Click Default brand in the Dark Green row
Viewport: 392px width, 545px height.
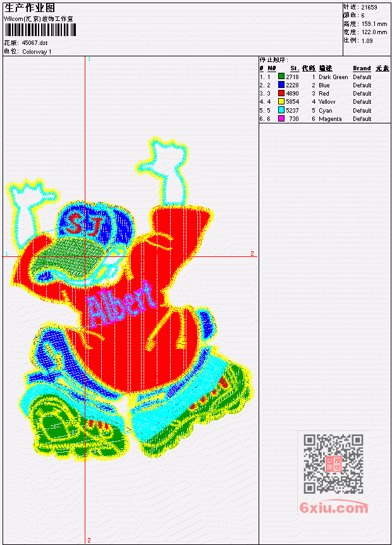click(362, 77)
